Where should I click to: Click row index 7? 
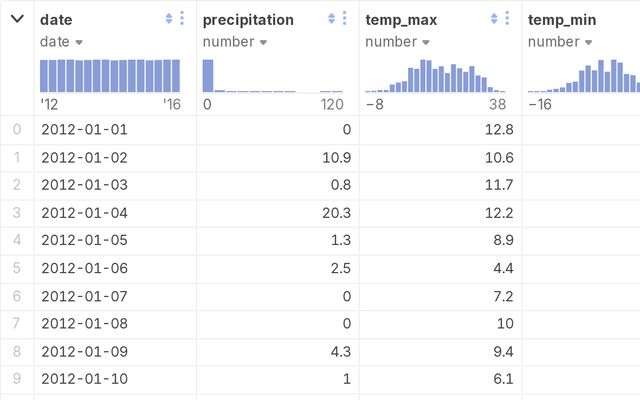16,324
